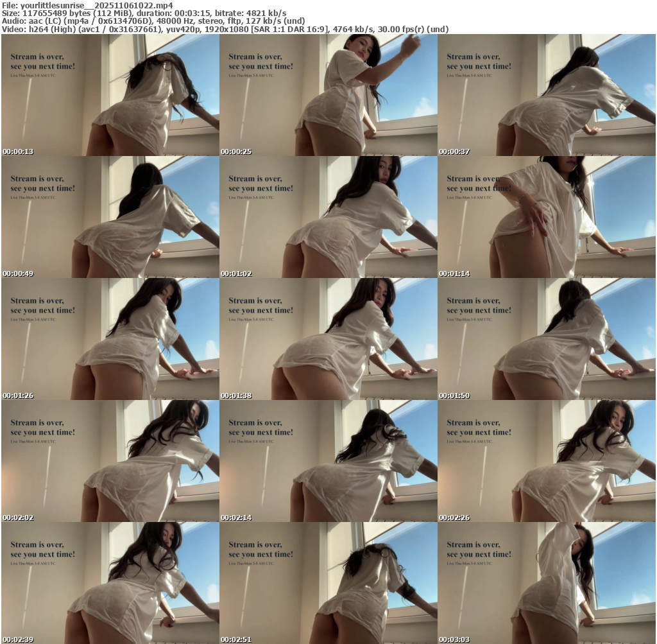Viewport: 657px width, 644px height.
Task: Pick the thumbnail frame timestamped 00:01:50
Action: tap(547, 339)
